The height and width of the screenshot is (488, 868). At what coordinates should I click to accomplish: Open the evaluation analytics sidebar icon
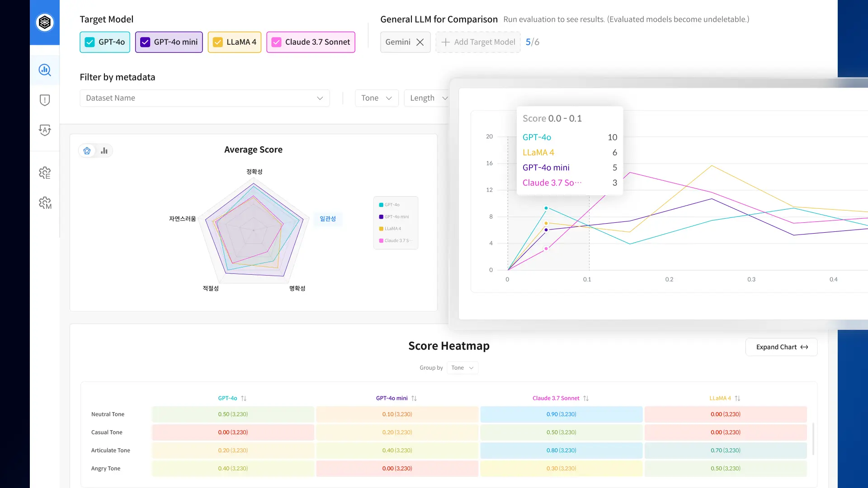tap(45, 70)
